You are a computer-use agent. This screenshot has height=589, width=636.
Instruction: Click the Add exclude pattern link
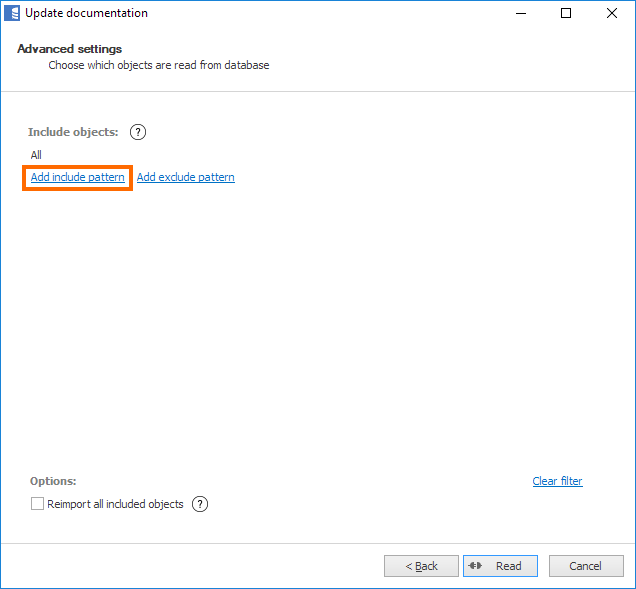pos(186,177)
